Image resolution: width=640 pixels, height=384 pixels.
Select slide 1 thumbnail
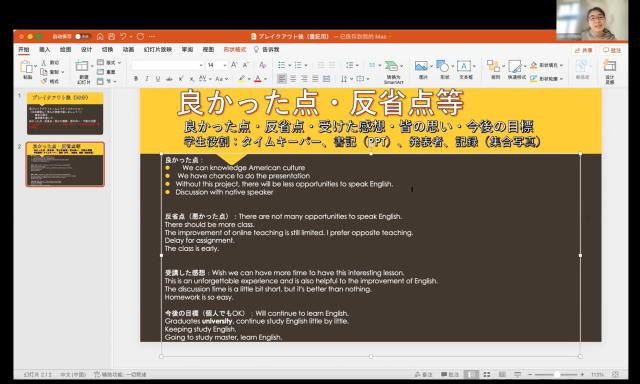[x=65, y=113]
